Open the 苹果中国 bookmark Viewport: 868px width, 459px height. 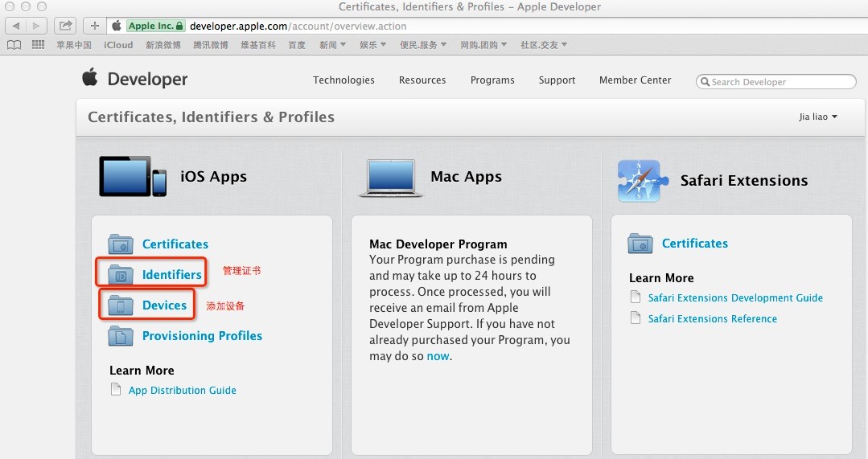pyautogui.click(x=74, y=45)
